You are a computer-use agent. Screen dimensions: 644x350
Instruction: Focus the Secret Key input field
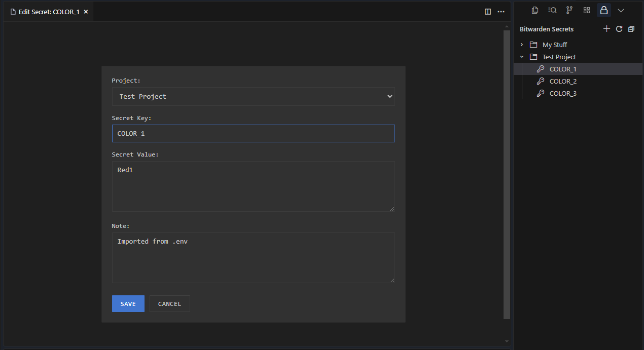(253, 133)
